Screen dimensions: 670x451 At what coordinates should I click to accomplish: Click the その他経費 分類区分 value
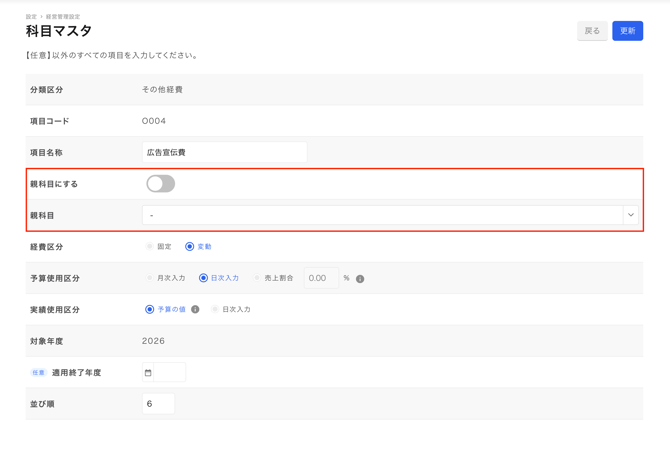(162, 89)
